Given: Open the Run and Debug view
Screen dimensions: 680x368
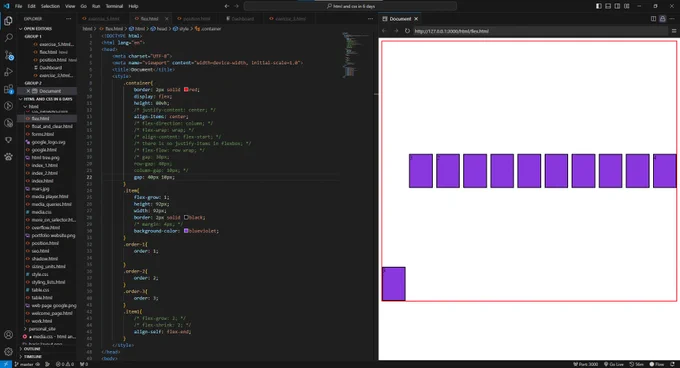Looking at the screenshot, I should tap(8, 72).
